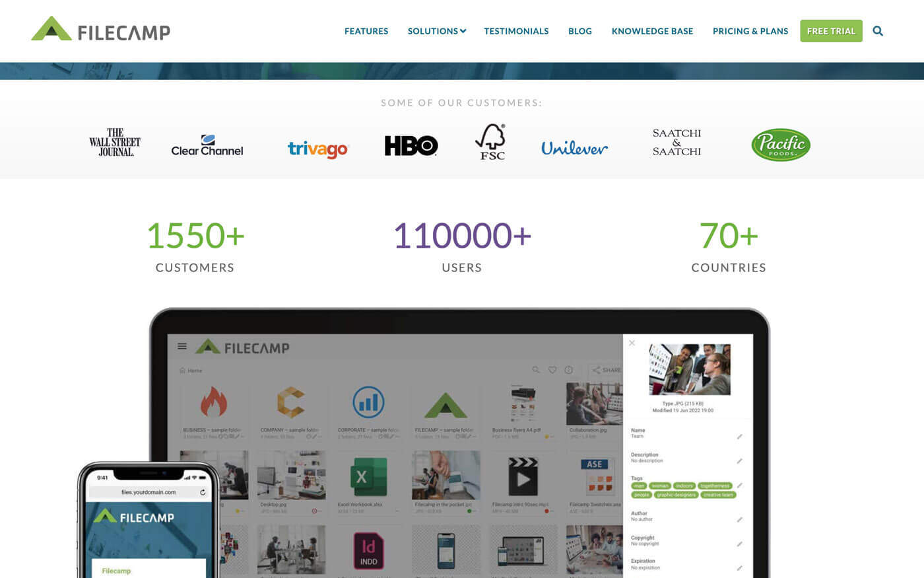Screen dimensions: 924x578
Task: Click the 'man' tag pill
Action: [639, 486]
